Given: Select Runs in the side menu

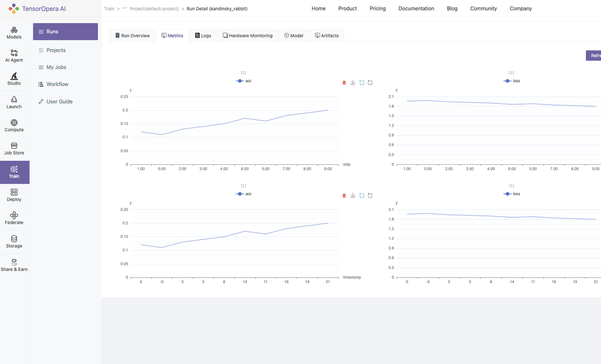Looking at the screenshot, I should 66,32.
